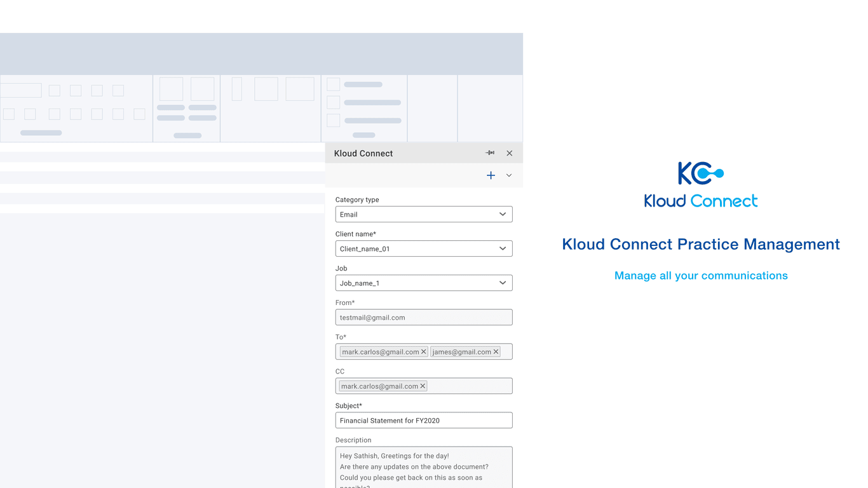Click the Kloud Connect panel title

click(363, 153)
